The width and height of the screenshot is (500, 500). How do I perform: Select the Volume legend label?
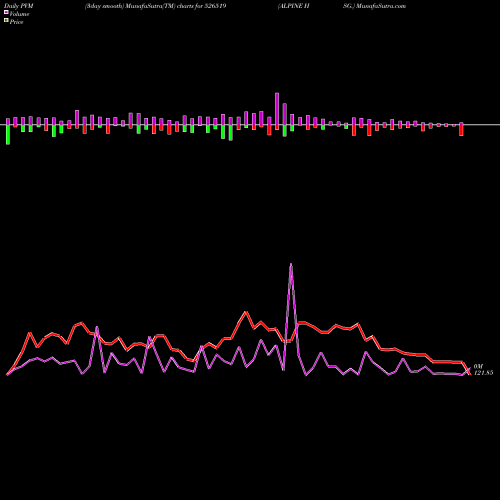(x=19, y=14)
